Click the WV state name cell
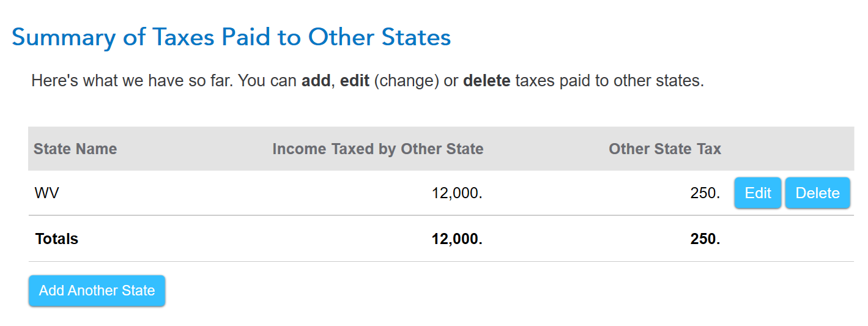This screenshot has height=326, width=868. point(47,193)
